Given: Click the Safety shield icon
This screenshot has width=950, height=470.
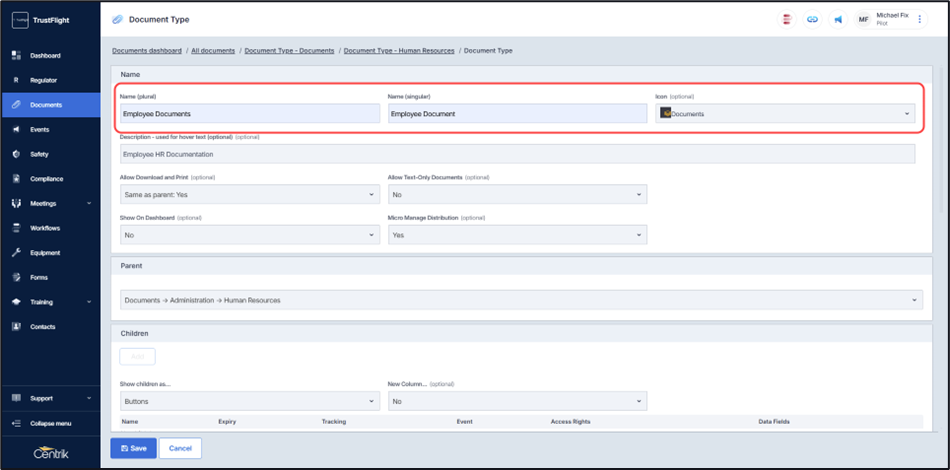Looking at the screenshot, I should point(16,154).
